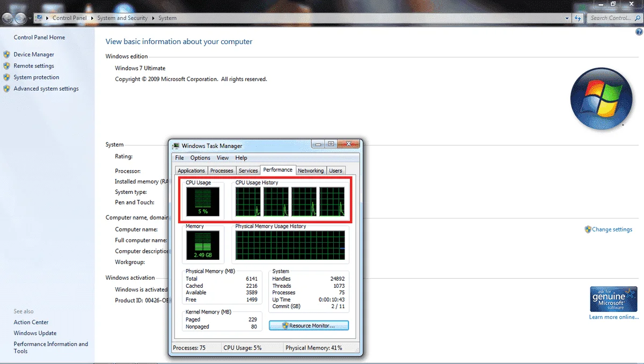Select System and Security breadcrumb
Viewport: 644px width, 364px height.
click(122, 18)
